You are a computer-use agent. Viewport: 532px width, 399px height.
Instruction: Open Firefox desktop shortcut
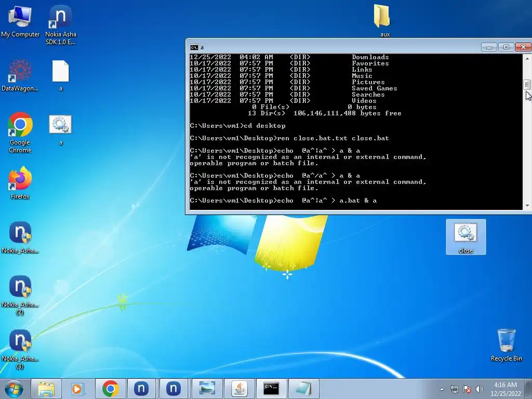click(20, 182)
